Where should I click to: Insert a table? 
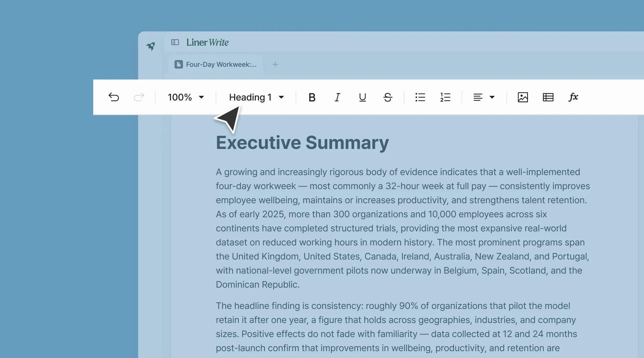click(548, 97)
